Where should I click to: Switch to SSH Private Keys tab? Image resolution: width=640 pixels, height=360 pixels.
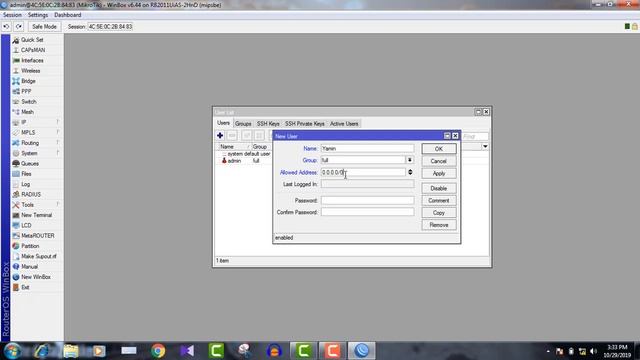pyautogui.click(x=304, y=124)
